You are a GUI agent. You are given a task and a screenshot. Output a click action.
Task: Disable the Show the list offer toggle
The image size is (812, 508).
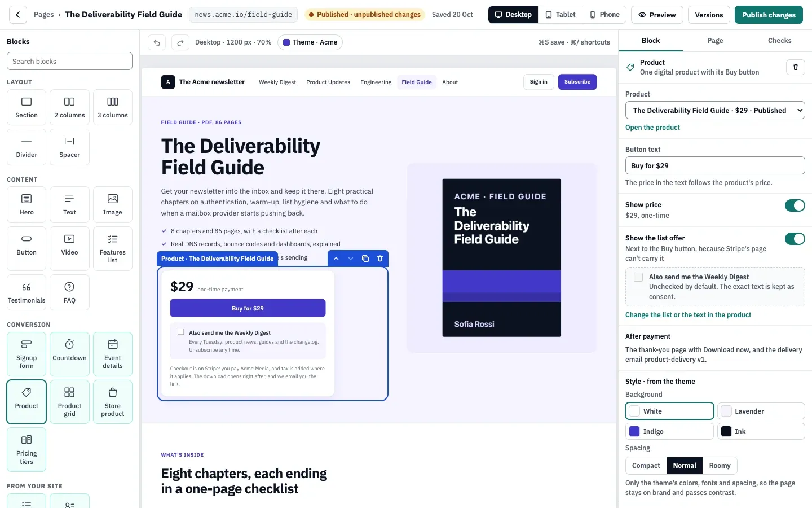795,239
